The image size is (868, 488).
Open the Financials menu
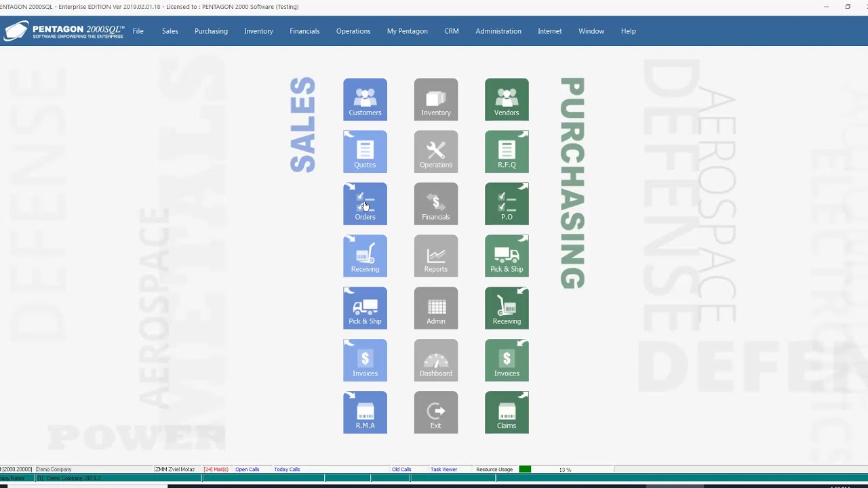pyautogui.click(x=304, y=31)
